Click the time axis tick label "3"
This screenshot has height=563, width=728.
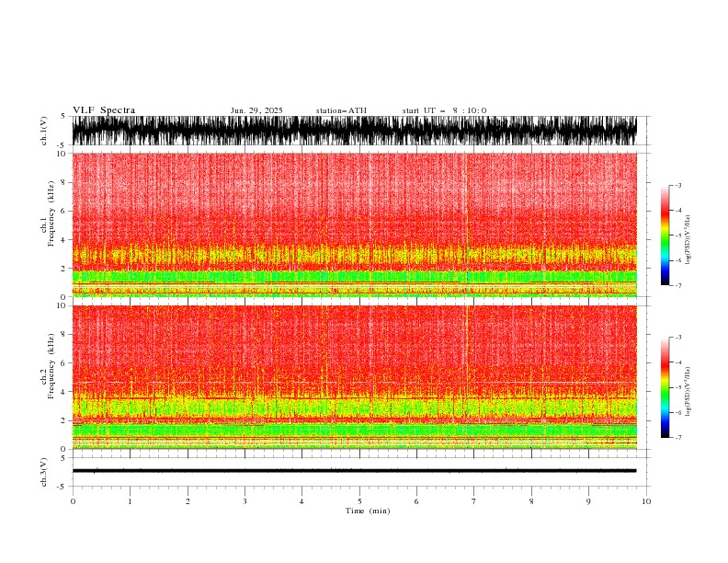click(x=245, y=501)
